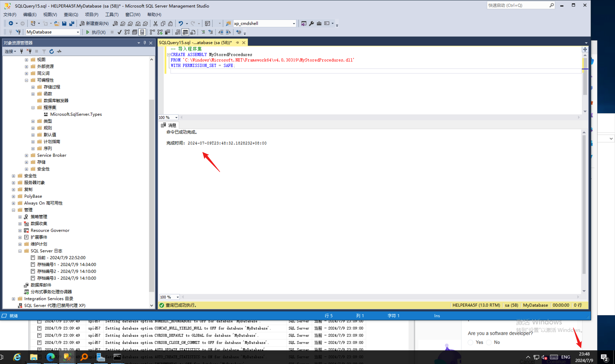Open the MyDatabase database dropdown

pyautogui.click(x=78, y=32)
